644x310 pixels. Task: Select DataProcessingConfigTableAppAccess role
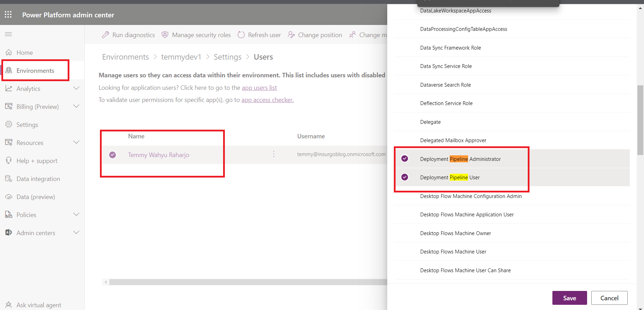(x=512, y=29)
